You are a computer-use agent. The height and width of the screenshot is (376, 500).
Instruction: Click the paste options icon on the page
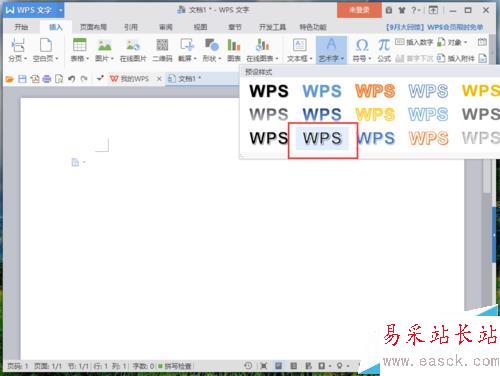click(76, 162)
